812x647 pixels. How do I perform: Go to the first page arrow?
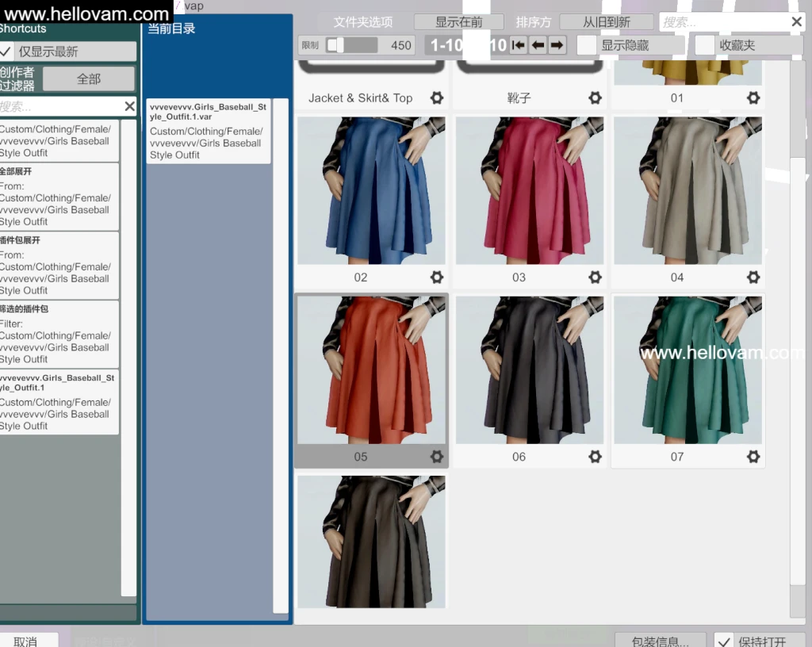[x=519, y=45]
